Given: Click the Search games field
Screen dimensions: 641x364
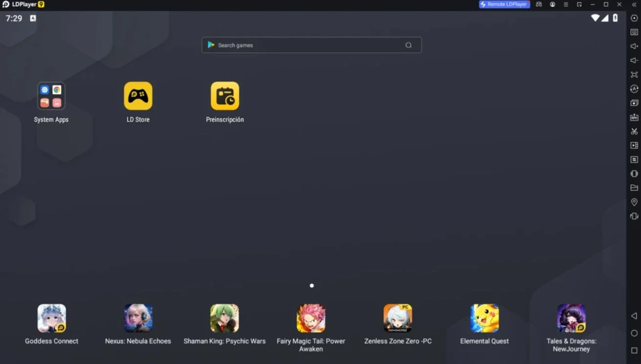Looking at the screenshot, I should (x=312, y=45).
